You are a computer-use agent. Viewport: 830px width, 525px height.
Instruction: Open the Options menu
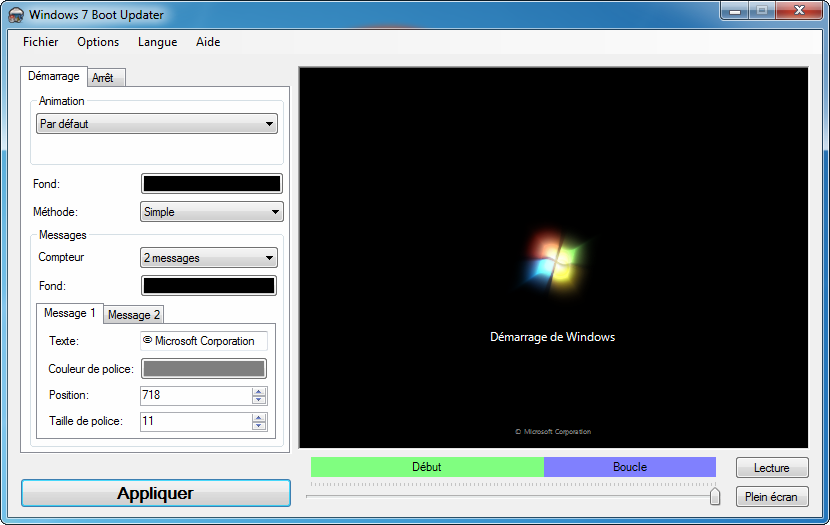(x=98, y=42)
